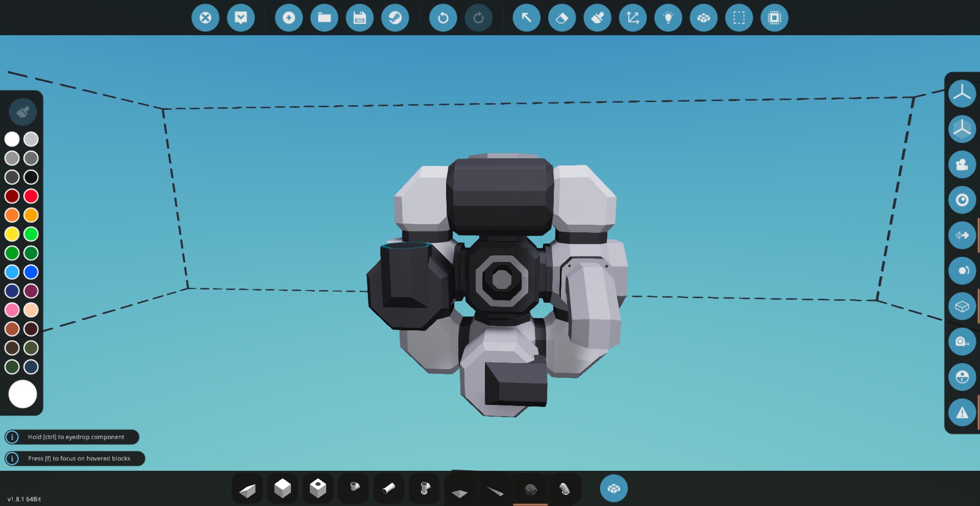Click the 'Press [f] to focus on hovered blocks' hint

click(75, 459)
